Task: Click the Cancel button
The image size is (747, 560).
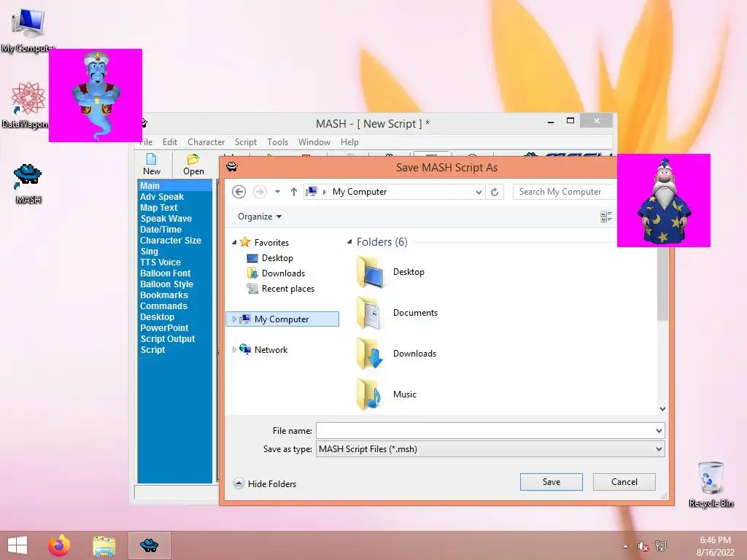Action: click(624, 482)
